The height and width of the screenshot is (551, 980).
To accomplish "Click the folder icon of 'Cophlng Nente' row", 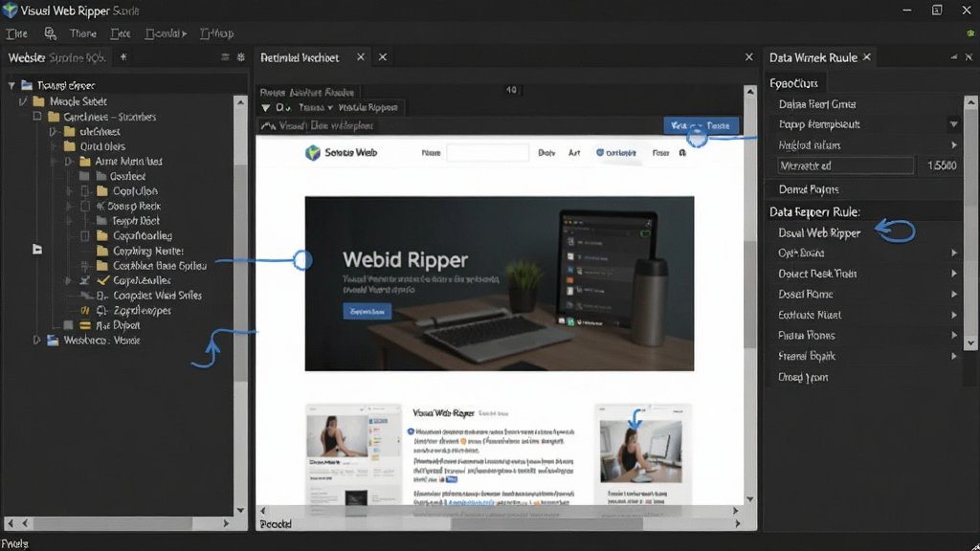I will click(101, 251).
